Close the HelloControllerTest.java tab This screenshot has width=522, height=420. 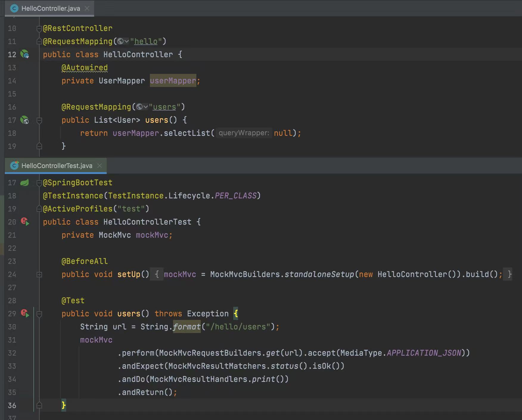pyautogui.click(x=100, y=166)
